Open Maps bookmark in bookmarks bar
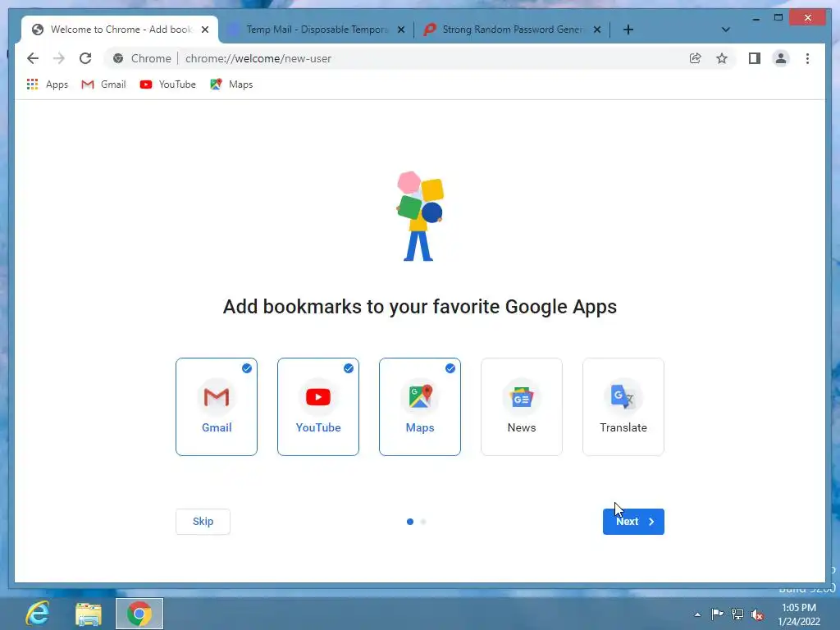Image resolution: width=840 pixels, height=630 pixels. 231,84
